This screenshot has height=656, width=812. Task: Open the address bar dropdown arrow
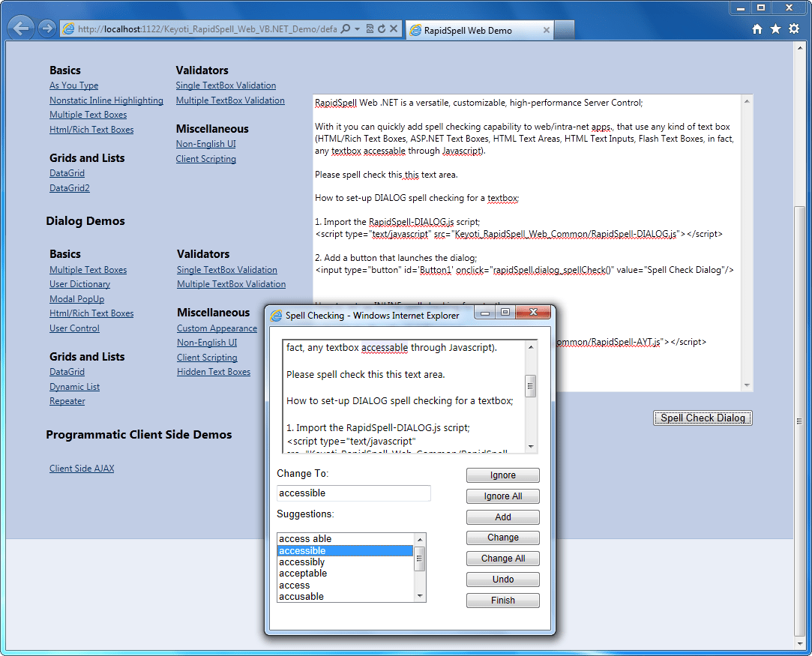[x=358, y=29]
